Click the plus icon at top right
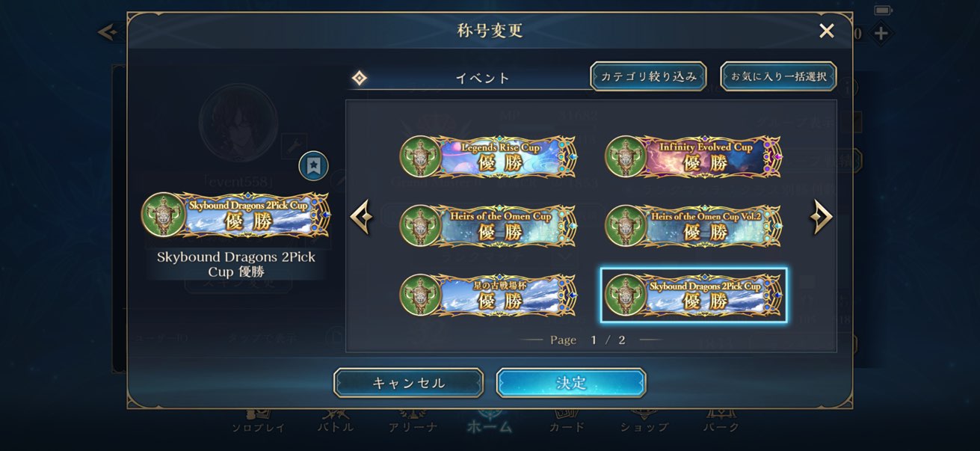 pos(881,34)
